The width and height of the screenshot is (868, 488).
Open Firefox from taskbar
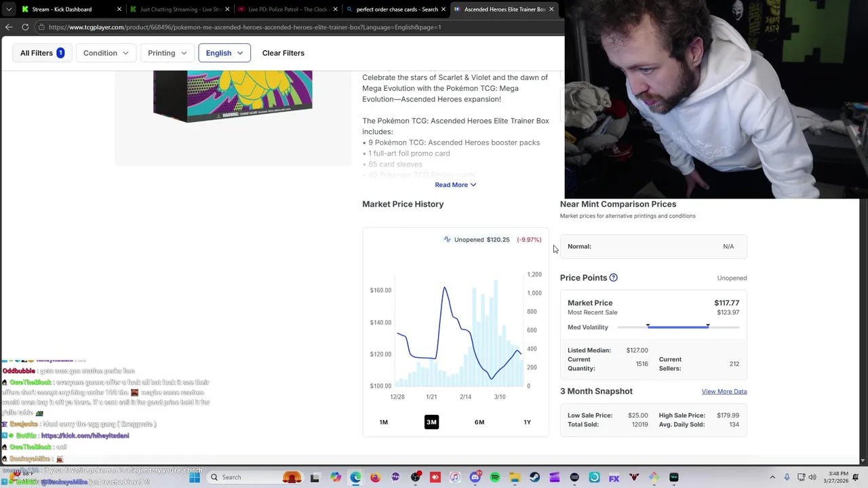coord(376,477)
